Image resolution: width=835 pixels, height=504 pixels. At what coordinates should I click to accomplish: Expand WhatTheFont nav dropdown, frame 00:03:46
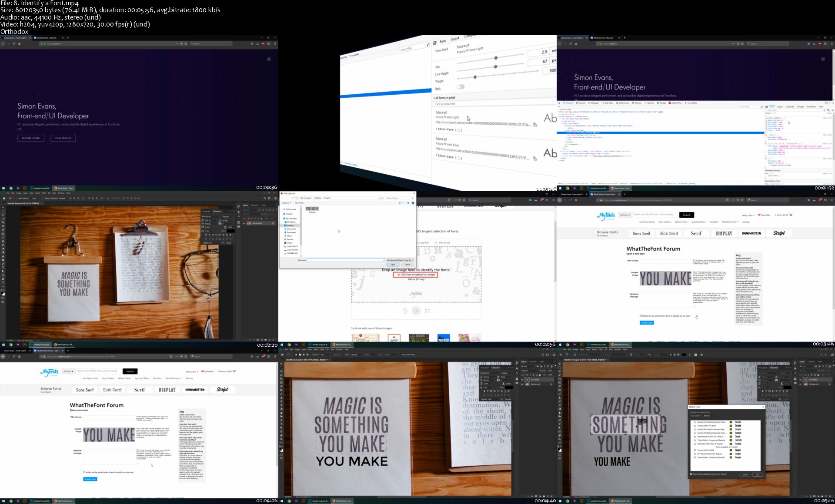pos(730,222)
